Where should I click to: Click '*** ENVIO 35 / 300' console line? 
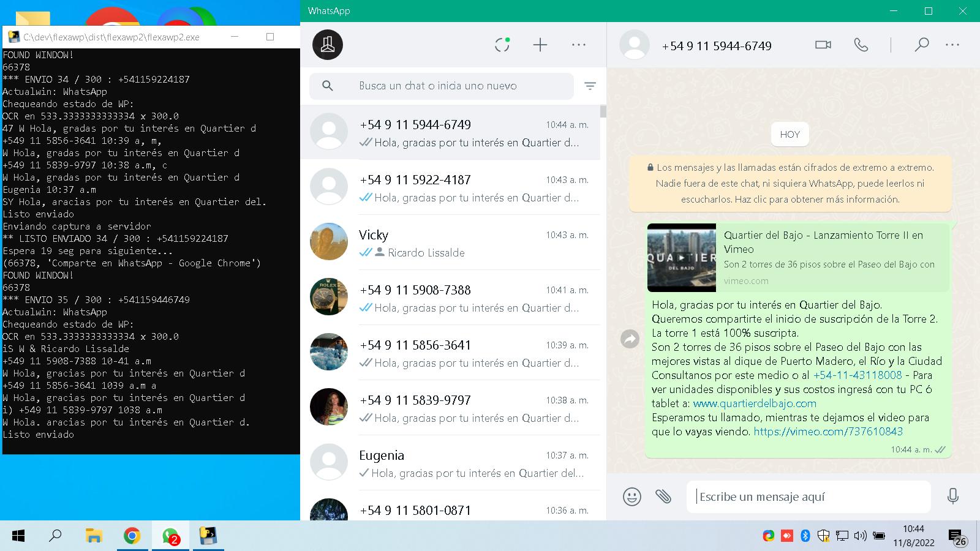click(96, 300)
